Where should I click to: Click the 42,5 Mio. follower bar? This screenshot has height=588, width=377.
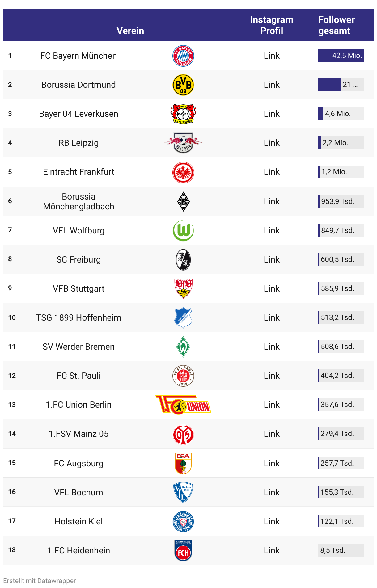[x=341, y=56]
